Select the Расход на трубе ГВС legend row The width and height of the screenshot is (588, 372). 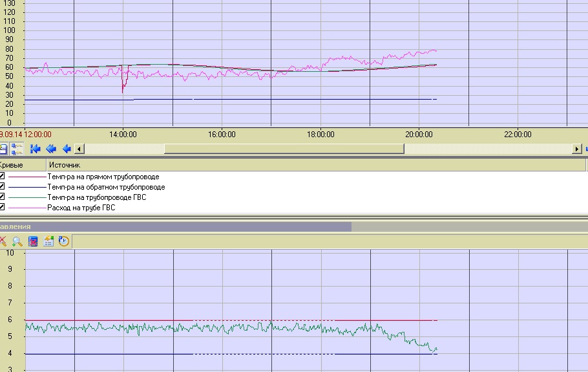point(81,208)
